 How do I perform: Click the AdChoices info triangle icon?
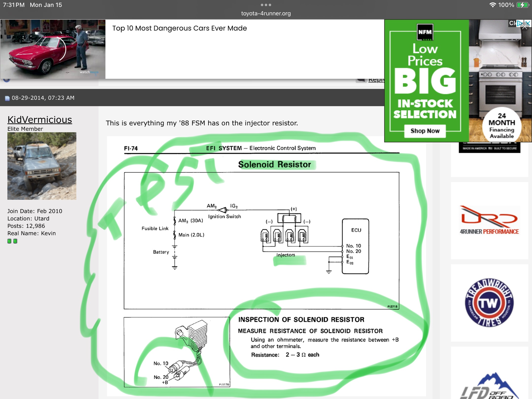pyautogui.click(x=519, y=23)
